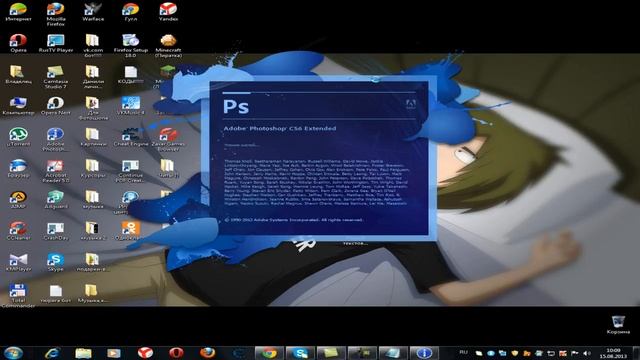Switch to Skype taskbar window
The image size is (640, 360).
[300, 353]
